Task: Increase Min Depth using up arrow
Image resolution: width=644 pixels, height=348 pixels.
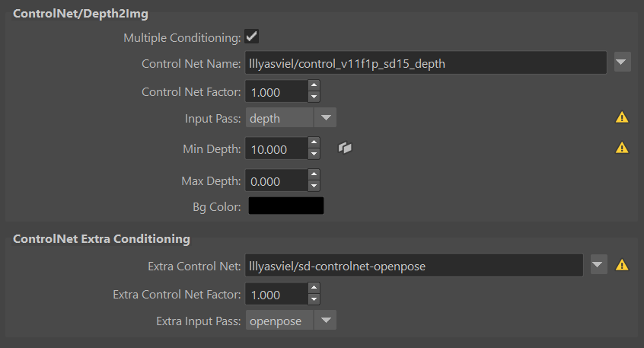Action: (x=314, y=142)
